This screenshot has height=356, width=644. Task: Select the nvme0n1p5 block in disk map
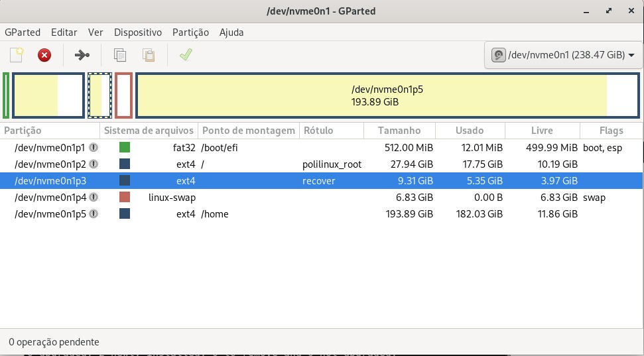point(387,95)
